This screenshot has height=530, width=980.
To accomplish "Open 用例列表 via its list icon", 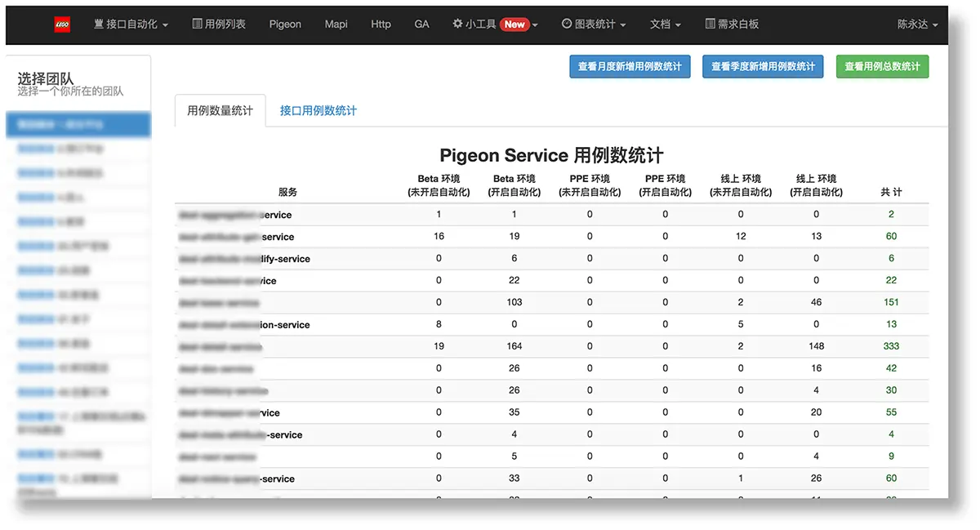I will click(x=197, y=24).
